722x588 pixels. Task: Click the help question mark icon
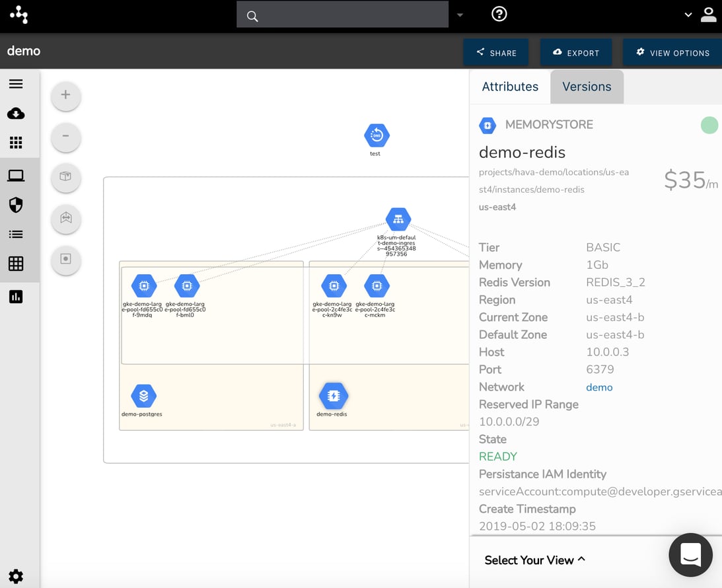tap(499, 14)
